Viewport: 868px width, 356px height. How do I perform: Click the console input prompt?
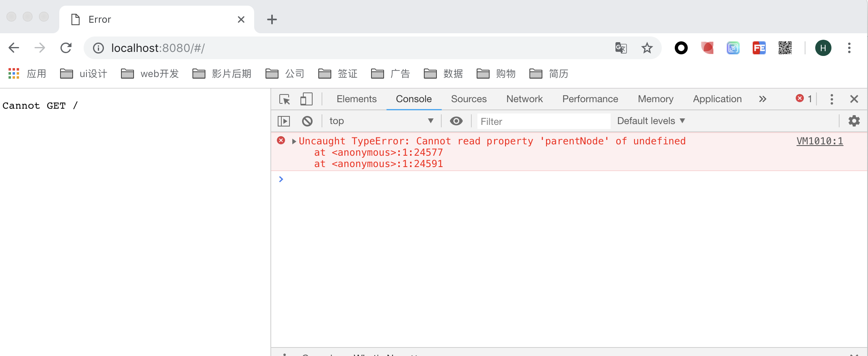click(568, 179)
